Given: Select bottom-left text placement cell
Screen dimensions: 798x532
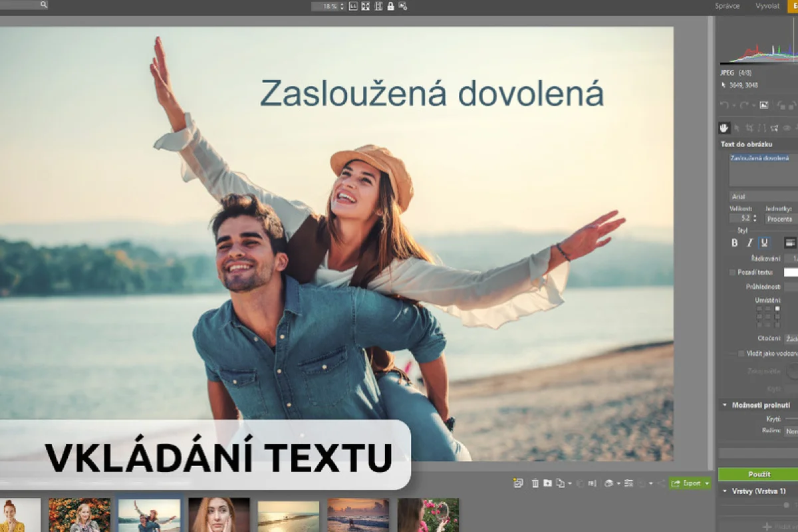Looking at the screenshot, I should click(x=759, y=325).
